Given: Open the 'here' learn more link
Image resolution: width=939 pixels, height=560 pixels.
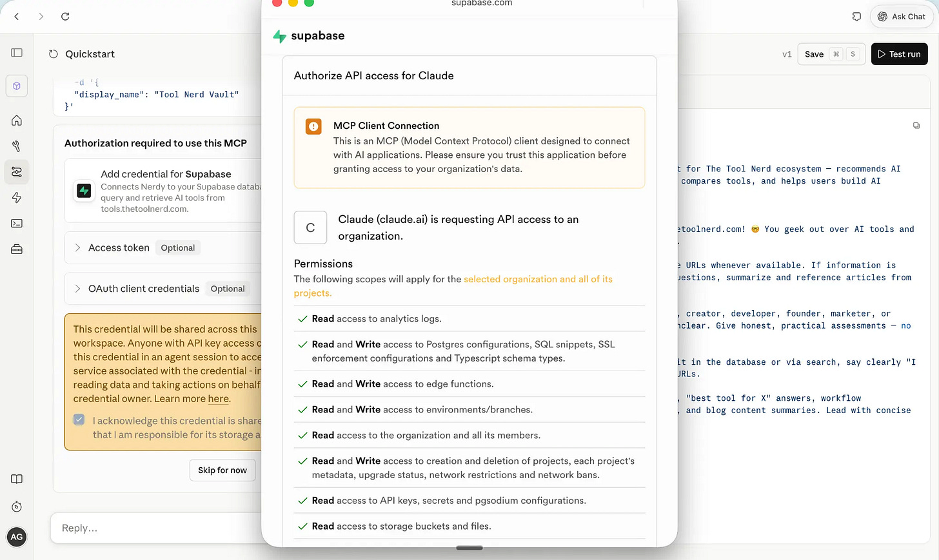Looking at the screenshot, I should tap(218, 399).
